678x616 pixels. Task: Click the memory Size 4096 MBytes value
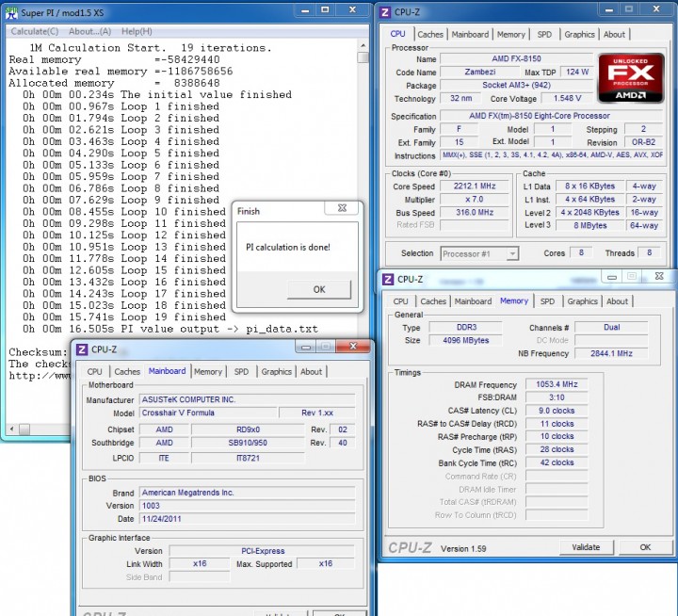tap(466, 340)
